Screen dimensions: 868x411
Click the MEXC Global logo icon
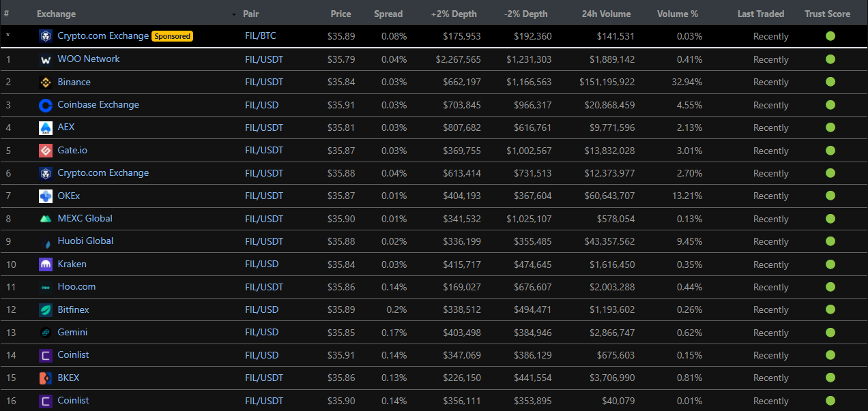pos(46,219)
